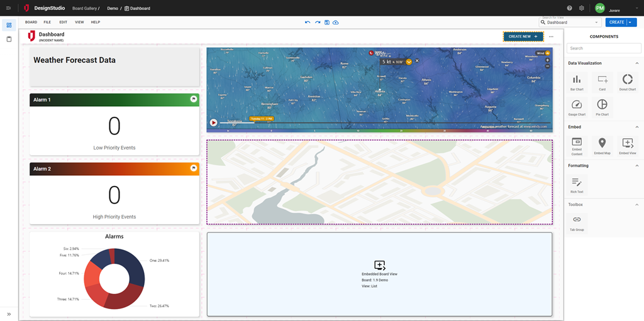This screenshot has height=321, width=644.
Task: Select the Bar Chart component
Action: click(x=577, y=81)
